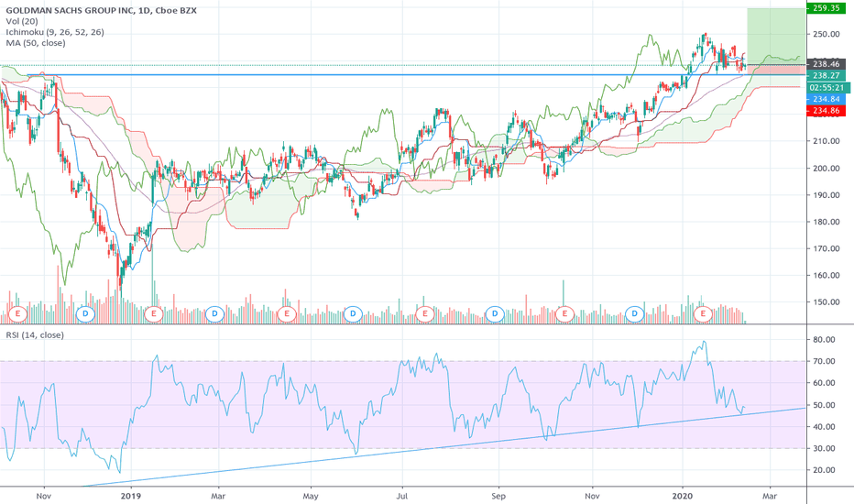Open the October 2019 earnings E marker
The height and width of the screenshot is (504, 854).
coord(564,313)
